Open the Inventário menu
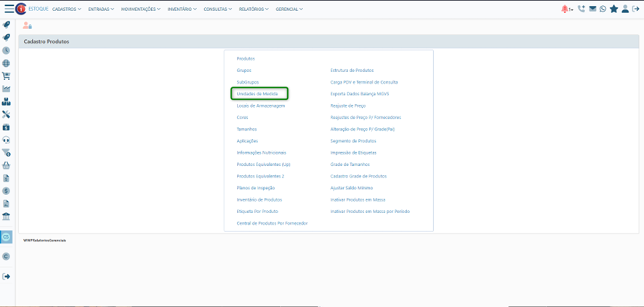The image size is (644, 307). point(182,9)
